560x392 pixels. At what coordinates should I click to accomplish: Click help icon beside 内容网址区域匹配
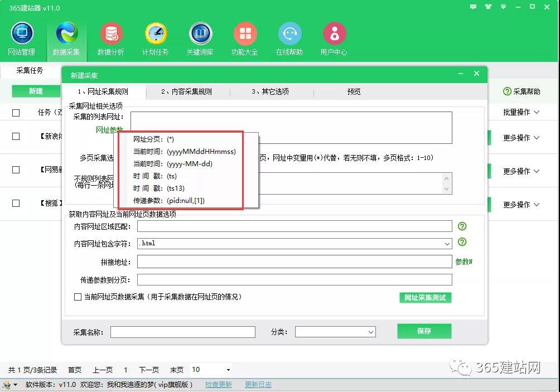click(462, 226)
